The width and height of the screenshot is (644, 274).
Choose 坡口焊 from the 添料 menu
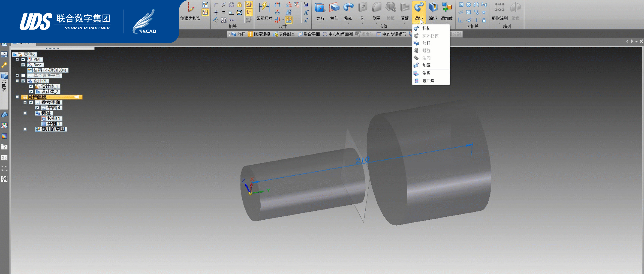click(x=431, y=81)
